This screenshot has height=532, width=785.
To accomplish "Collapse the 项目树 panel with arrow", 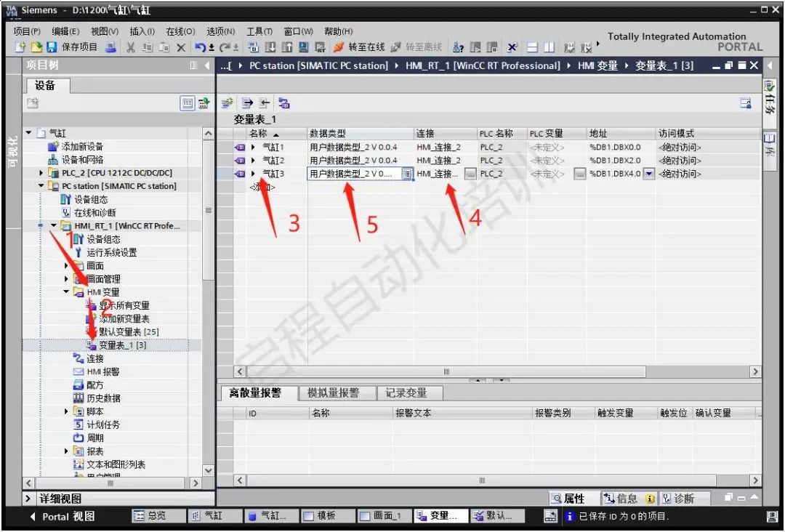I will (x=207, y=65).
